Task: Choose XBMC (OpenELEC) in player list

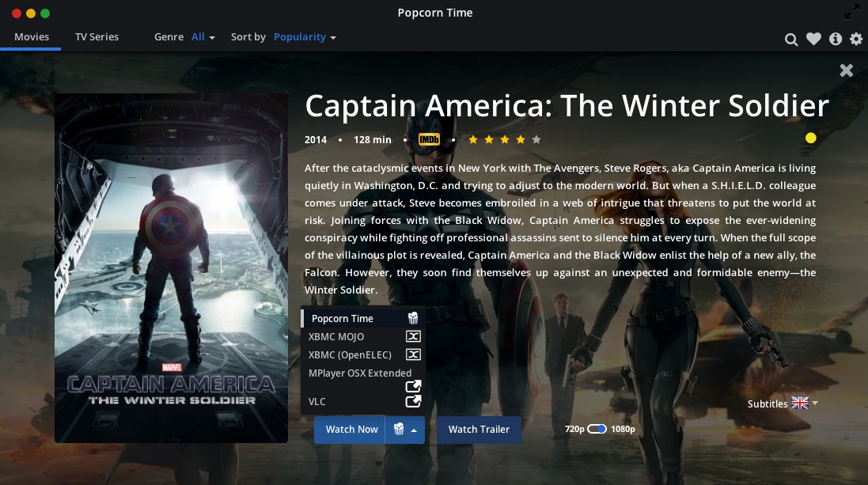Action: point(363,354)
